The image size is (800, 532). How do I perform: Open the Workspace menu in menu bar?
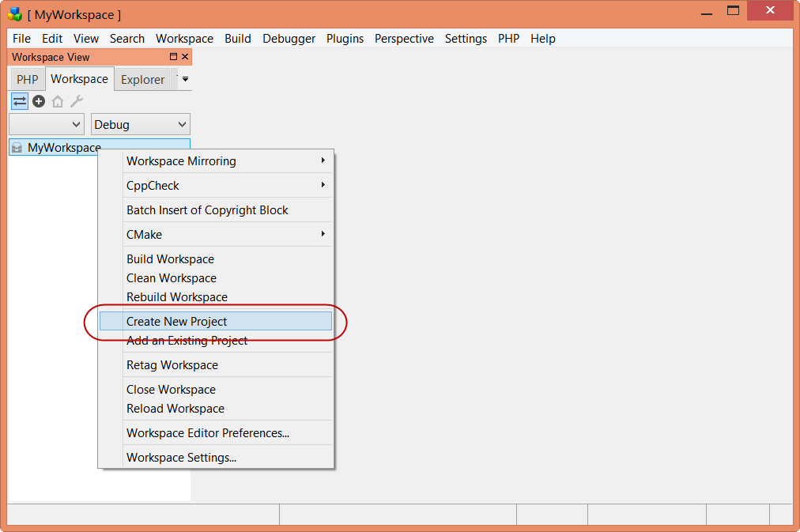coord(185,39)
